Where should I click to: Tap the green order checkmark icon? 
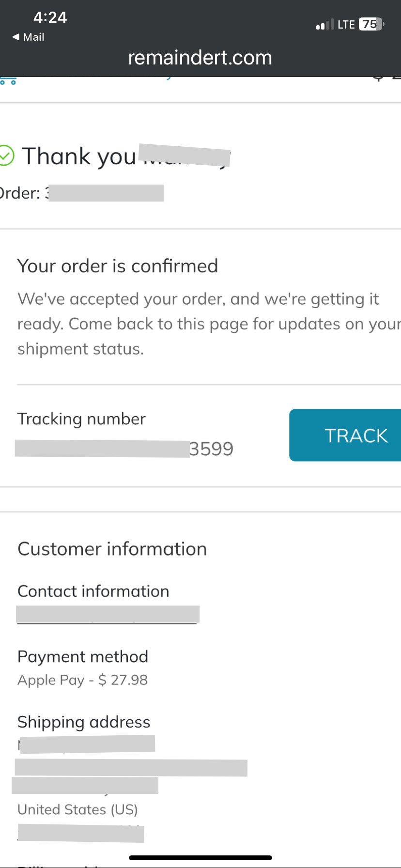click(6, 156)
